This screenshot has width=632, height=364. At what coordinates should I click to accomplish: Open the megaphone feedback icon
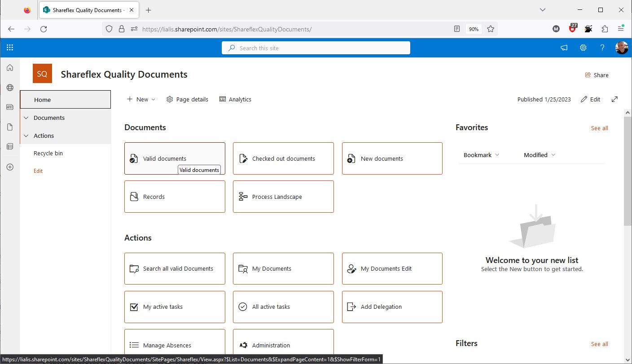point(564,48)
